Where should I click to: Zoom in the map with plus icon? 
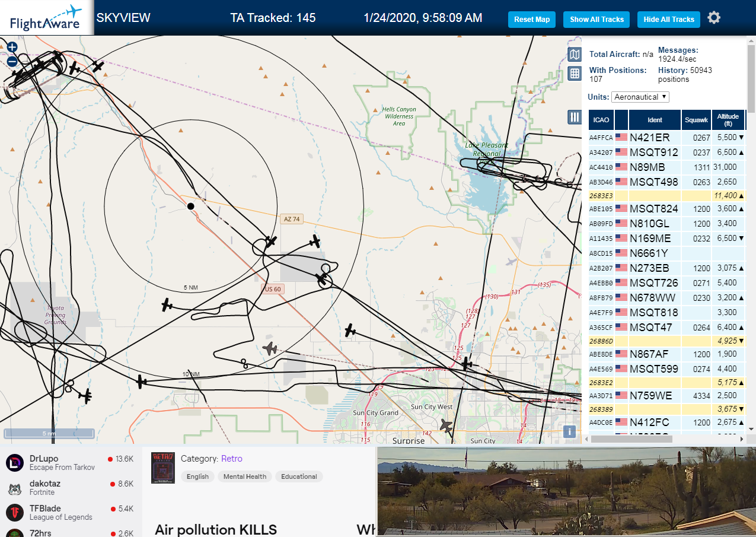click(12, 47)
